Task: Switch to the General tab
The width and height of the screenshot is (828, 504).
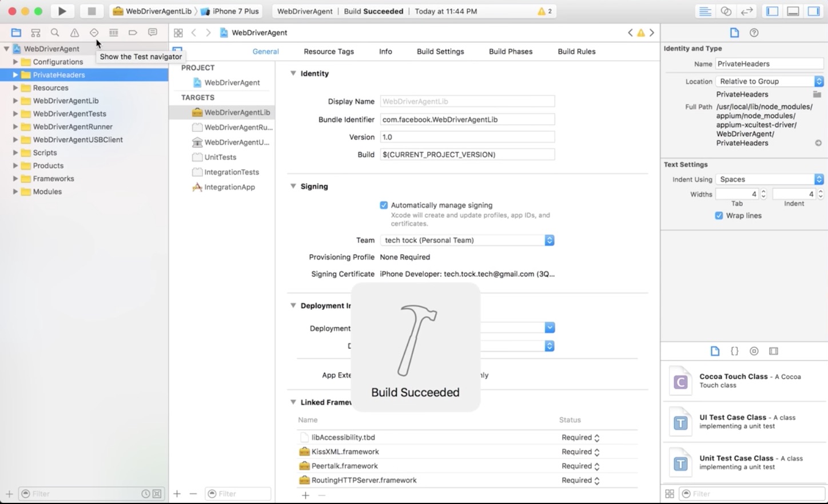Action: tap(266, 51)
